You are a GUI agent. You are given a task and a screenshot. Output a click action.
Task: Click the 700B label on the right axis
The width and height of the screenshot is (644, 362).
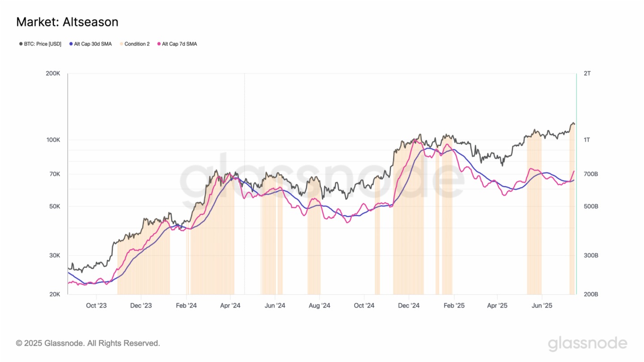[x=590, y=174]
